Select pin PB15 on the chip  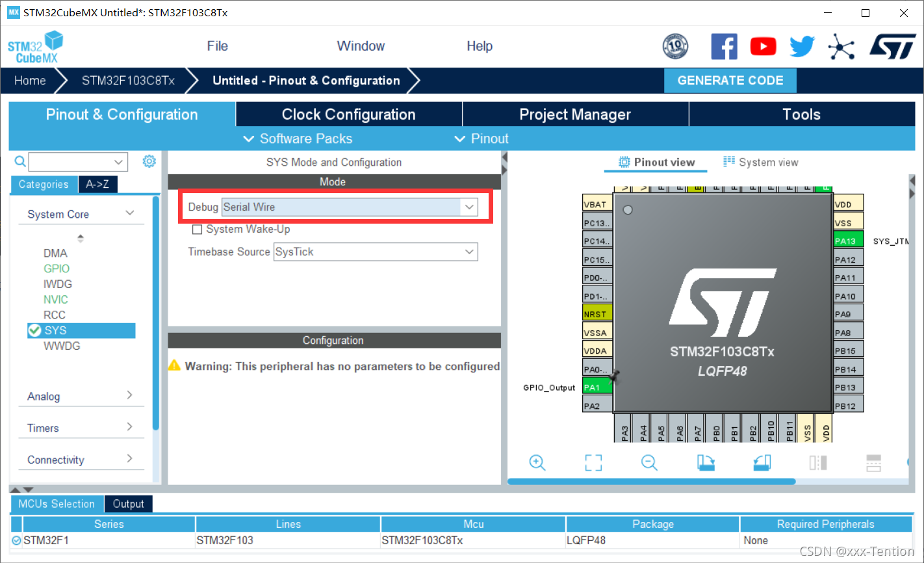coord(849,350)
